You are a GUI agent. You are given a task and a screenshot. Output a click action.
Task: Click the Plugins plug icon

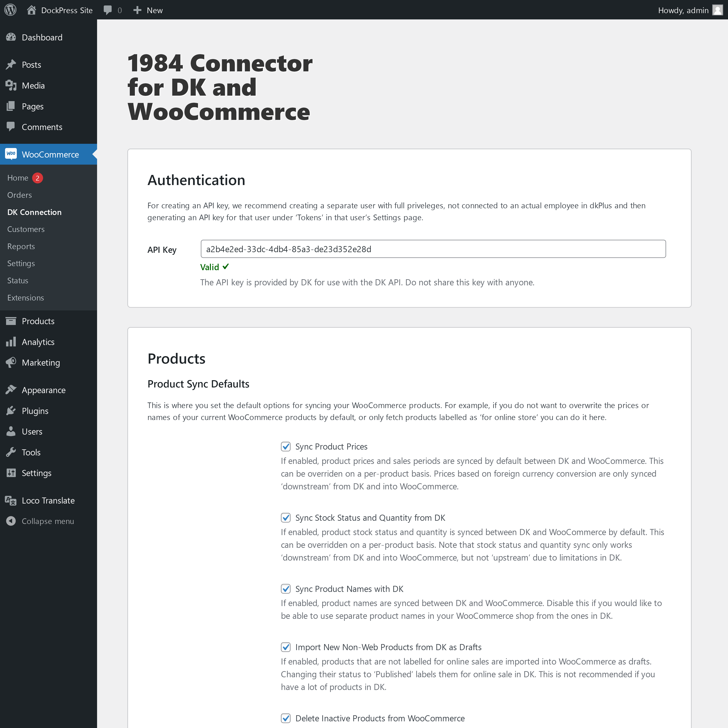(11, 411)
